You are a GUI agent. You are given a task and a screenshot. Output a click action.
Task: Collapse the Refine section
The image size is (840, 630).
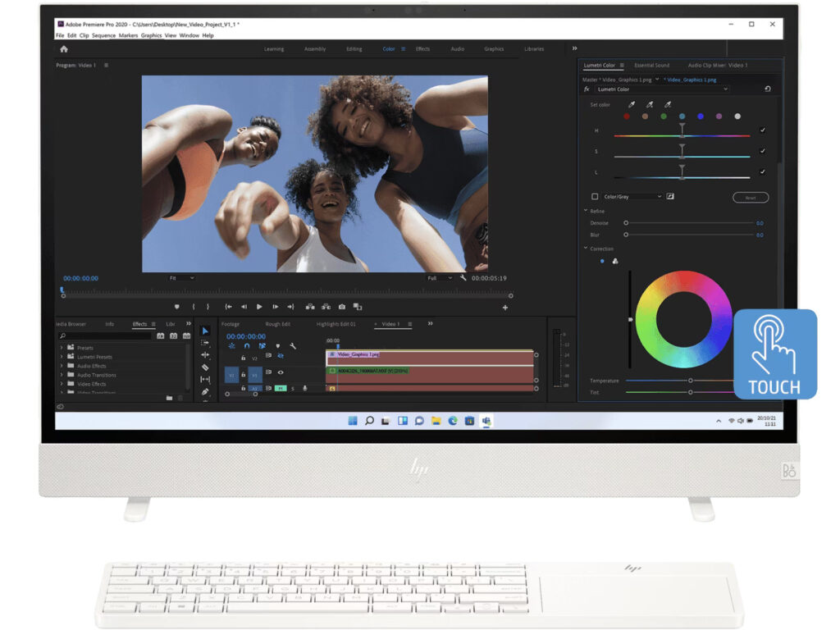pyautogui.click(x=585, y=211)
